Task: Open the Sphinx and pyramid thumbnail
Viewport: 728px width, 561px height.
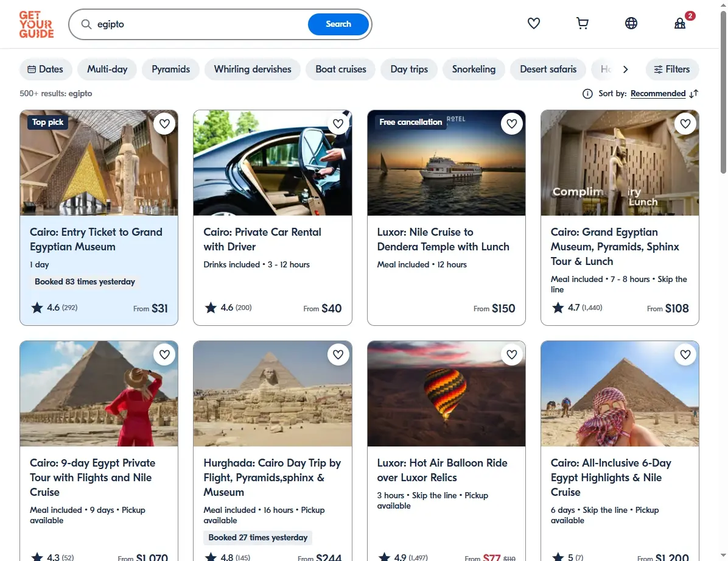Action: pos(273,393)
